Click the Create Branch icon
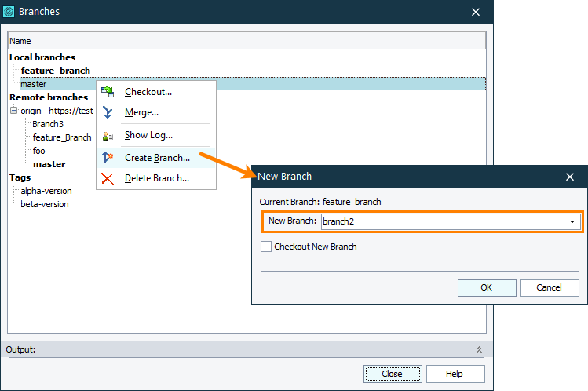588x391 pixels. click(108, 158)
